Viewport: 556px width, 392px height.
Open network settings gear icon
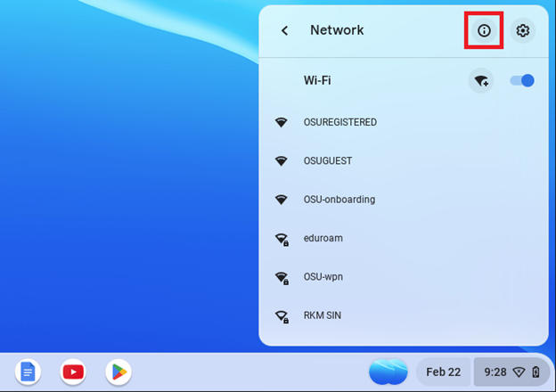523,30
